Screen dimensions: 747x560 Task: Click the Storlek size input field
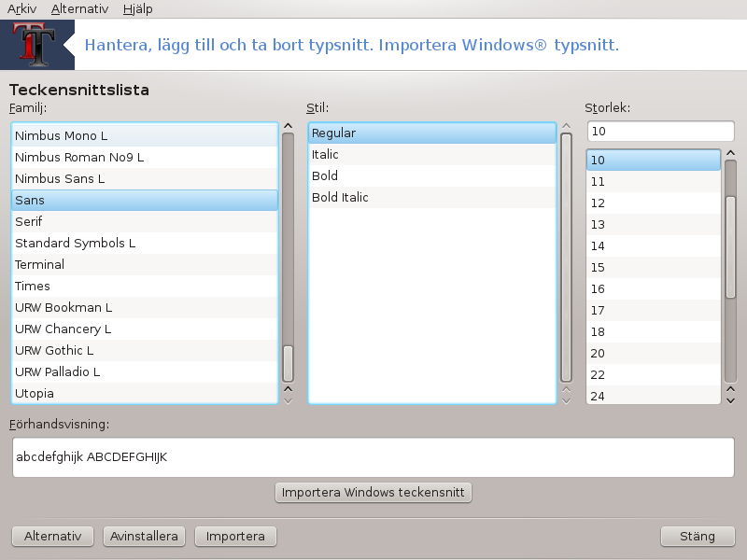[661, 131]
